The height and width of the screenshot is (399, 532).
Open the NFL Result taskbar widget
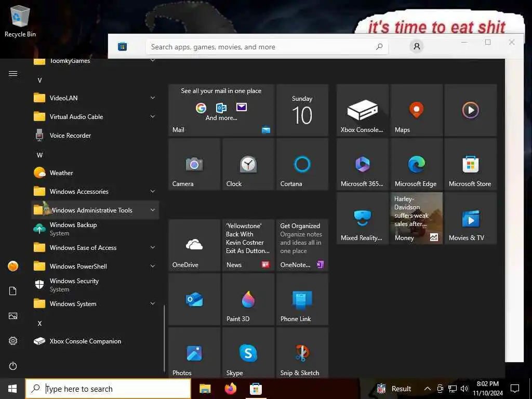[x=394, y=389]
